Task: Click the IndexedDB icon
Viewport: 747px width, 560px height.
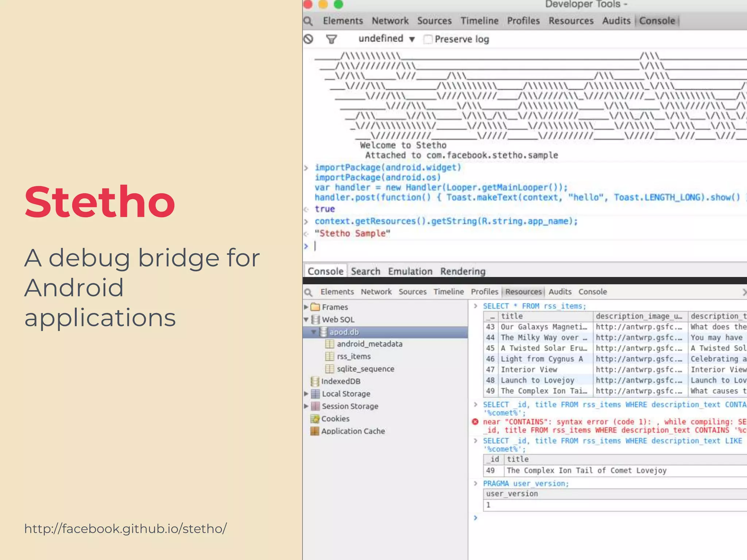Action: [x=315, y=381]
